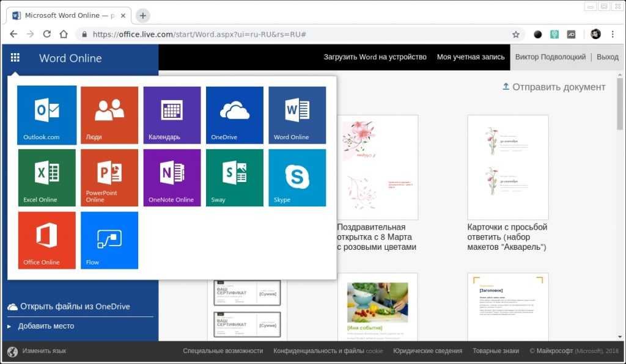Screen dimensions: 626x364
Task: Open the Sway app tile
Action: pos(235,178)
